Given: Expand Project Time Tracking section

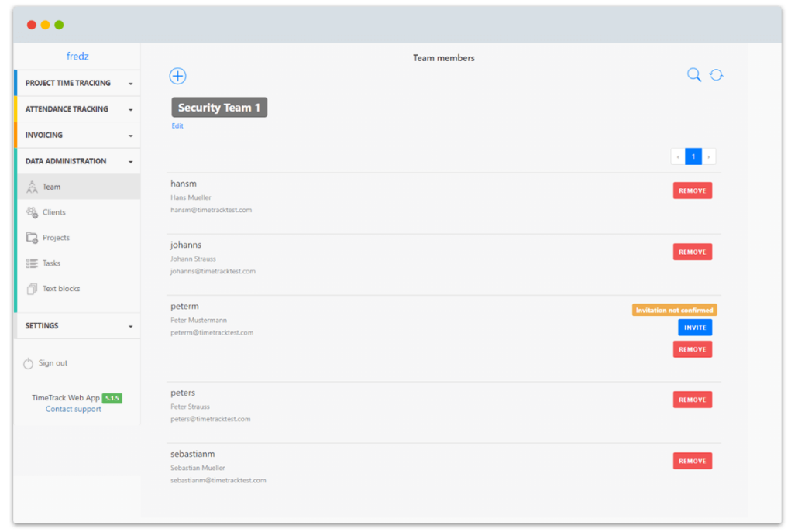Looking at the screenshot, I should (77, 83).
